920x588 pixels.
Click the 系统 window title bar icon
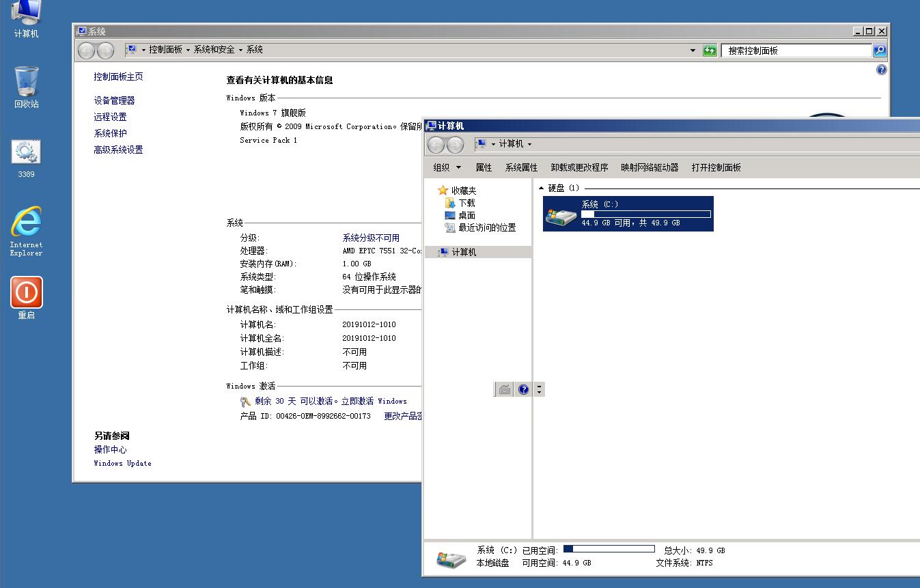[82, 31]
